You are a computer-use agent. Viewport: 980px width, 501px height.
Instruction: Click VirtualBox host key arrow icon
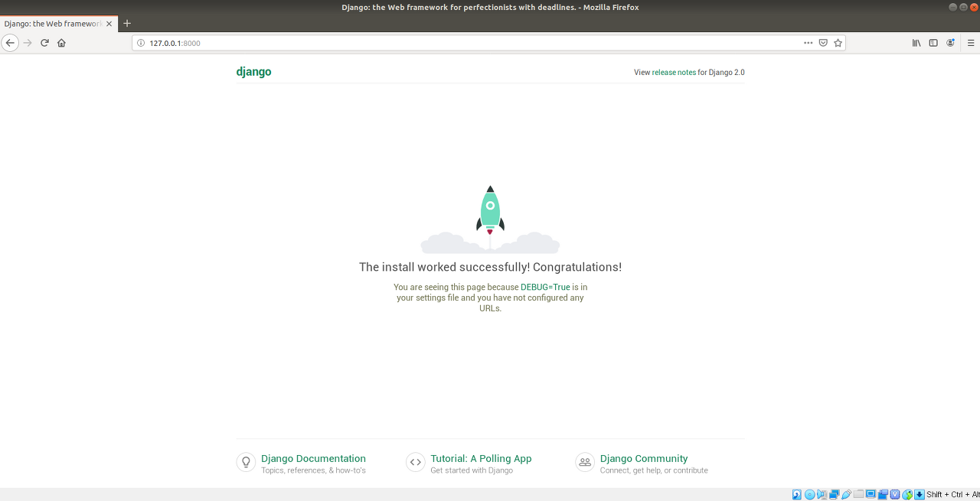coord(920,494)
